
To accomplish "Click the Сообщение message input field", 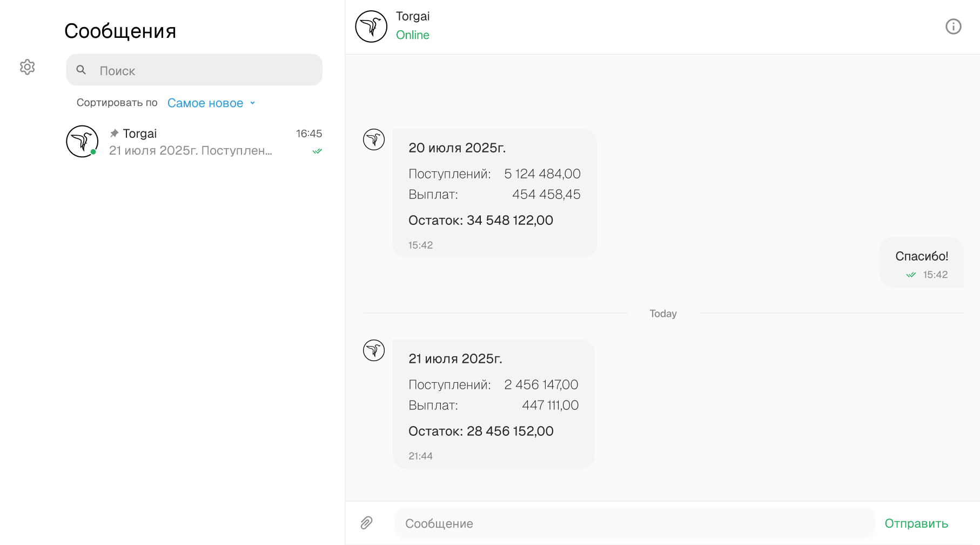I will click(x=635, y=523).
